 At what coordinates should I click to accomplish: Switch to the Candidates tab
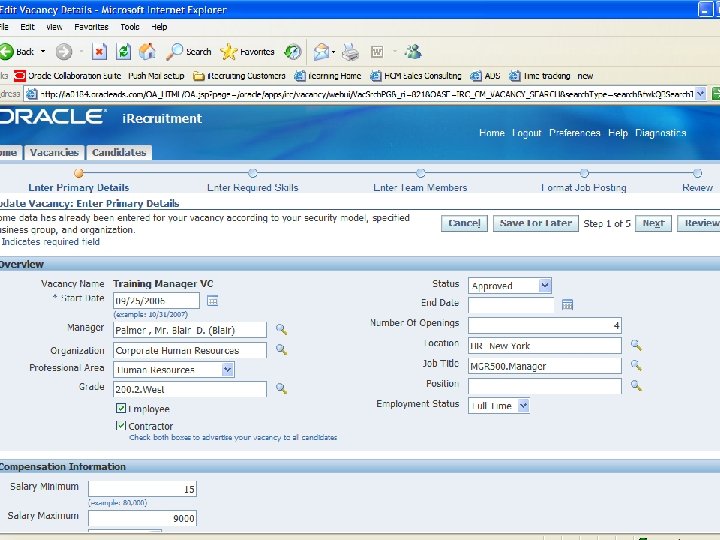click(119, 152)
